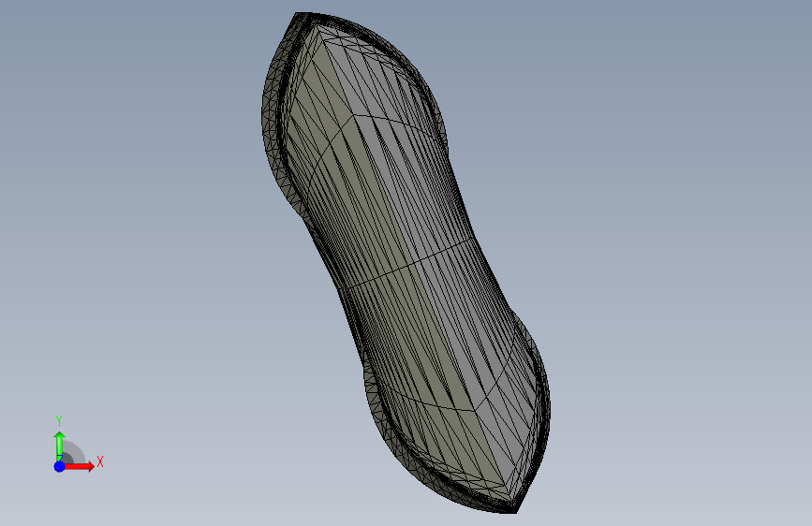Click the blue Z axis dot
The height and width of the screenshot is (526, 812).
[x=60, y=466]
